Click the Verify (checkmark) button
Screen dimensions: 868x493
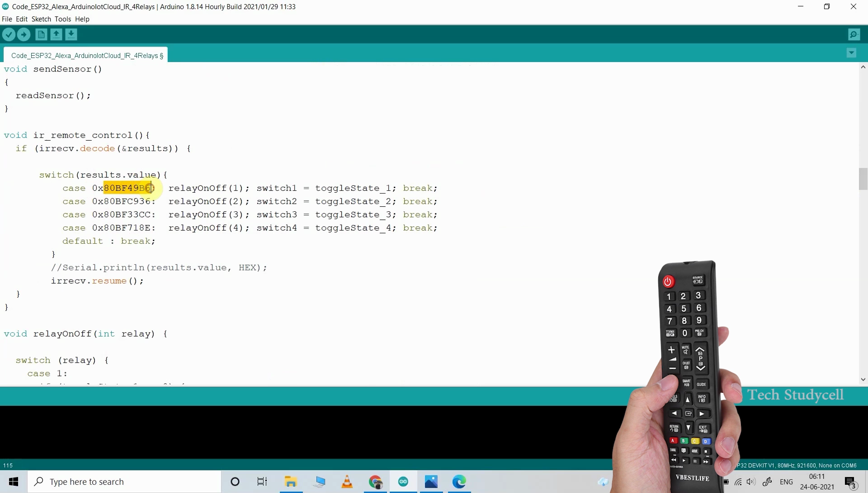(x=9, y=34)
